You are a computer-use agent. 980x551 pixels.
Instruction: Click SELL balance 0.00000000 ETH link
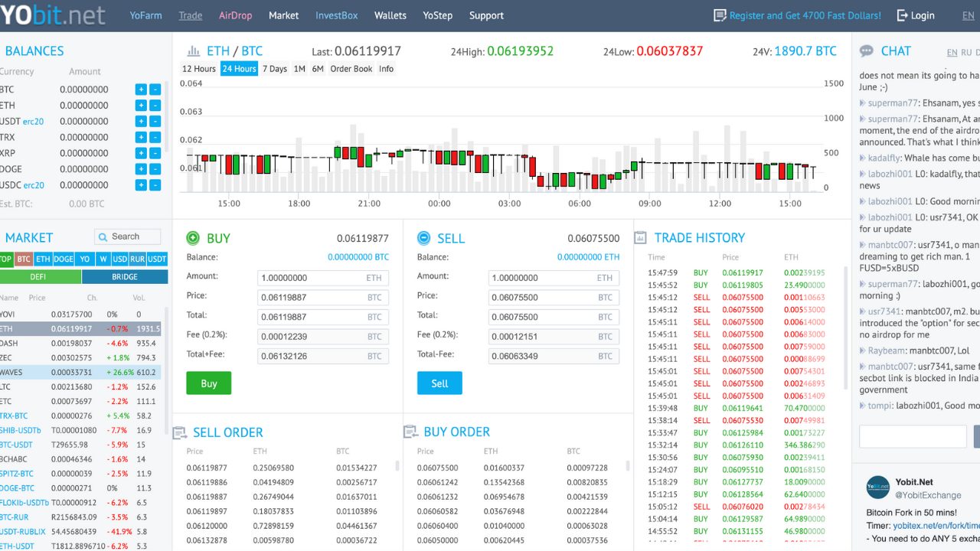pos(589,257)
